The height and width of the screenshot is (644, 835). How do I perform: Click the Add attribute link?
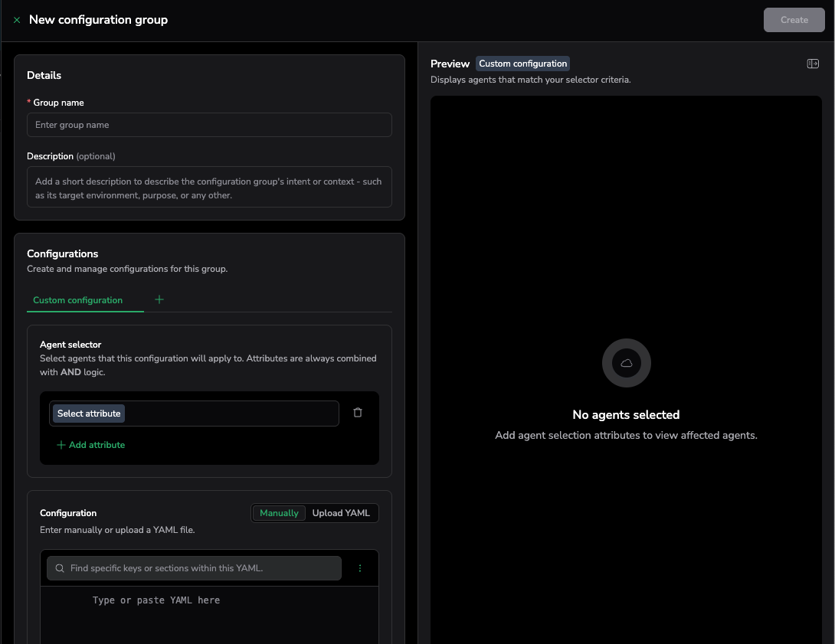pos(97,445)
